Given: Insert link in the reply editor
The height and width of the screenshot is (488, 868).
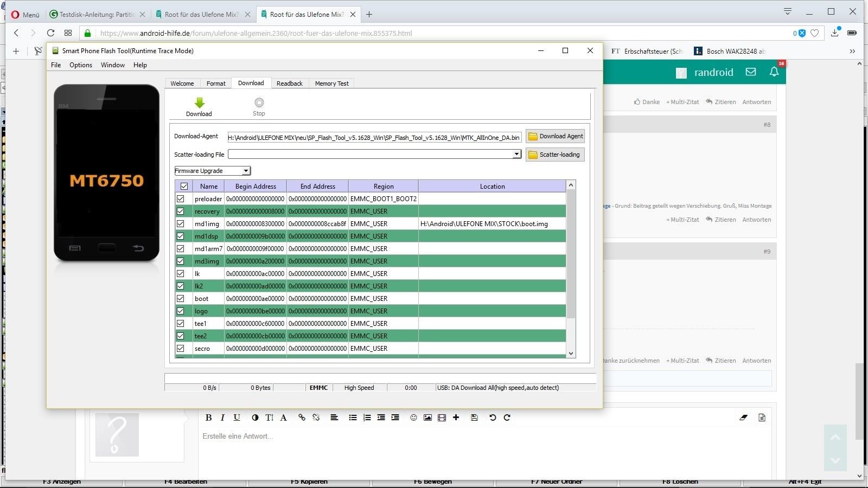Looking at the screenshot, I should click(x=302, y=418).
